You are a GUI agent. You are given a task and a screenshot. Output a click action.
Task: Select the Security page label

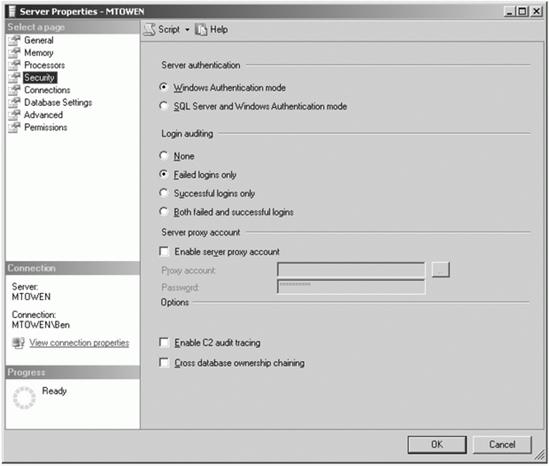tap(40, 78)
